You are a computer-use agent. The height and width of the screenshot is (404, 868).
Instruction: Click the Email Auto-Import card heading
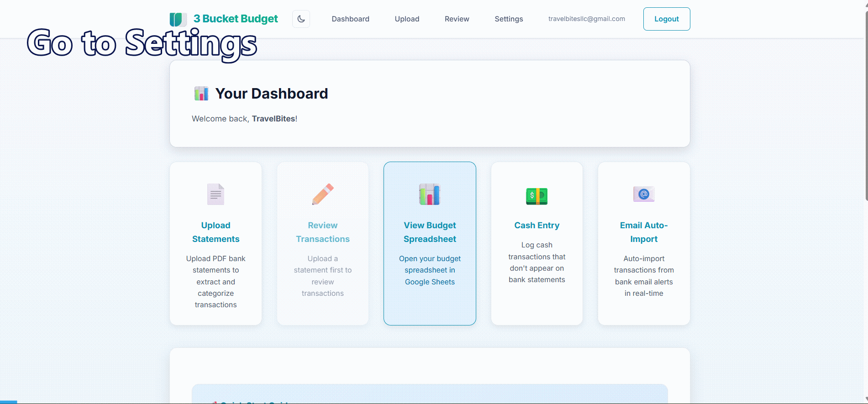(x=644, y=232)
